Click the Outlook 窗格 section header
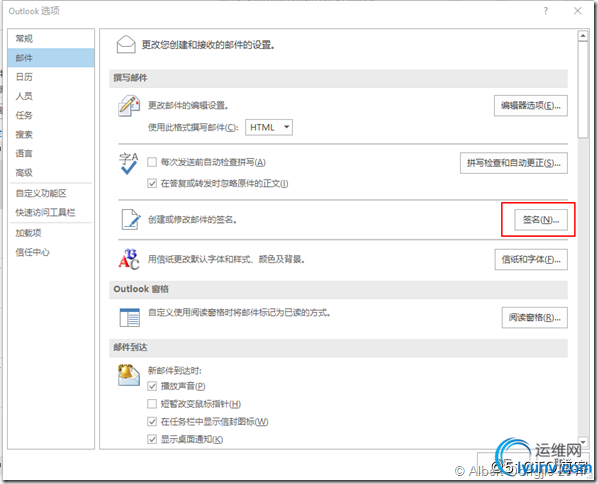 click(x=338, y=289)
